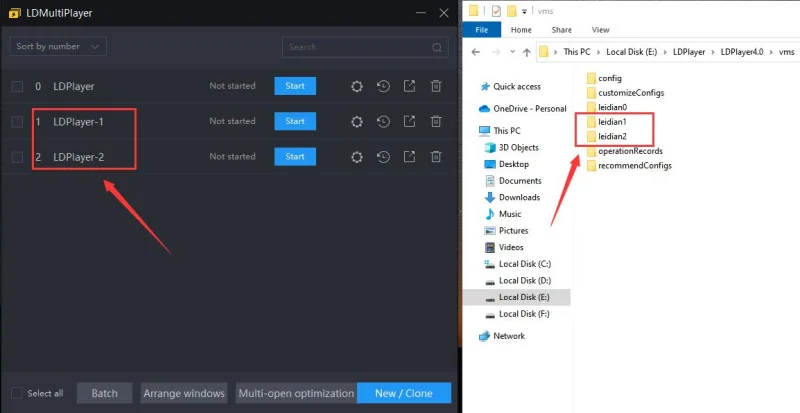This screenshot has height=413, width=800.
Task: Open Downloads in navigation pane
Action: (512, 198)
